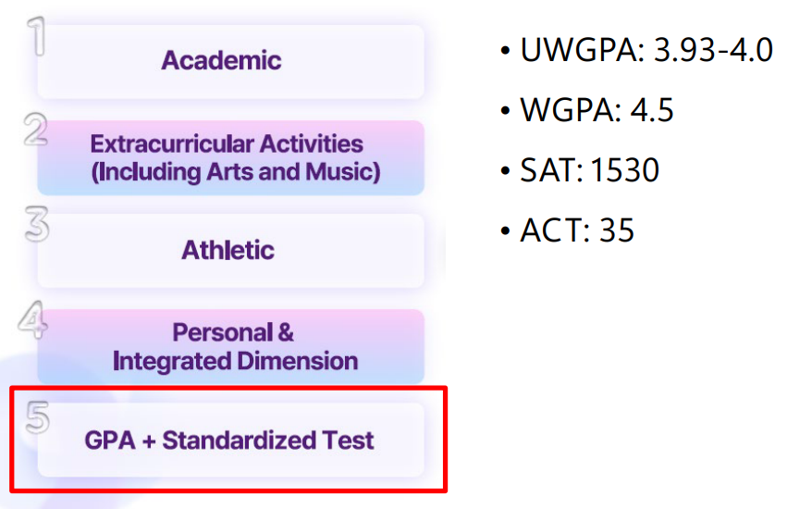812x509 pixels.
Task: Select the 1530 SAT score
Action: 623,170
